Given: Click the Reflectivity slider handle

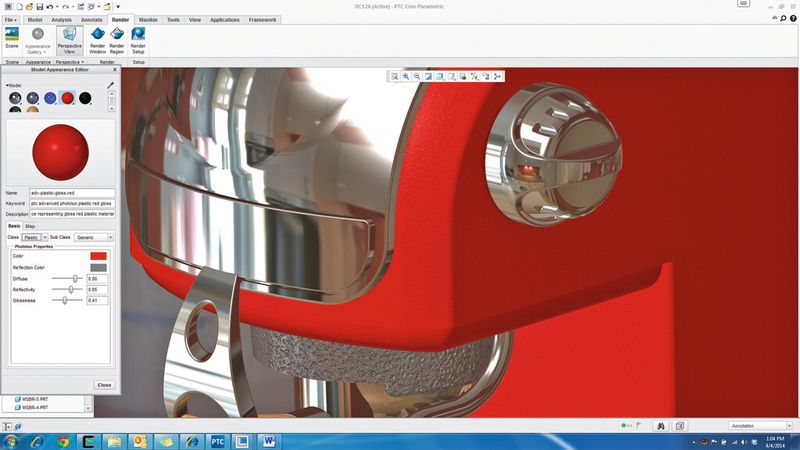Looking at the screenshot, I should coord(71,289).
